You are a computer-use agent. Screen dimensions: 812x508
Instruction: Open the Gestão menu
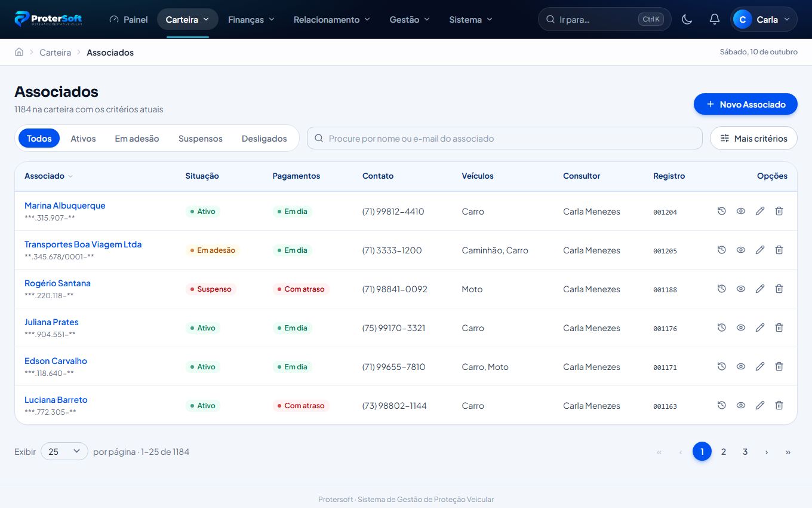(410, 19)
